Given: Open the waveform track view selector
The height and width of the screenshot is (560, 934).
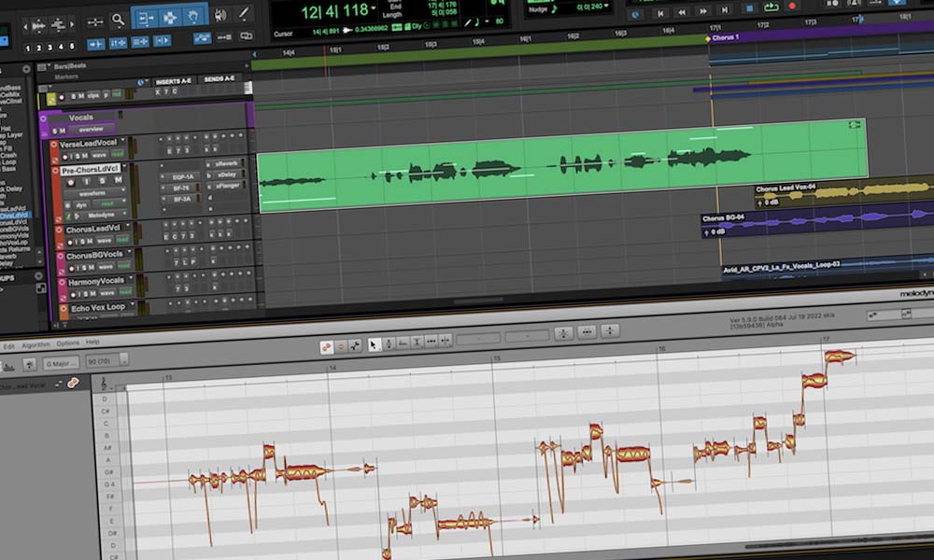Looking at the screenshot, I should (x=94, y=193).
